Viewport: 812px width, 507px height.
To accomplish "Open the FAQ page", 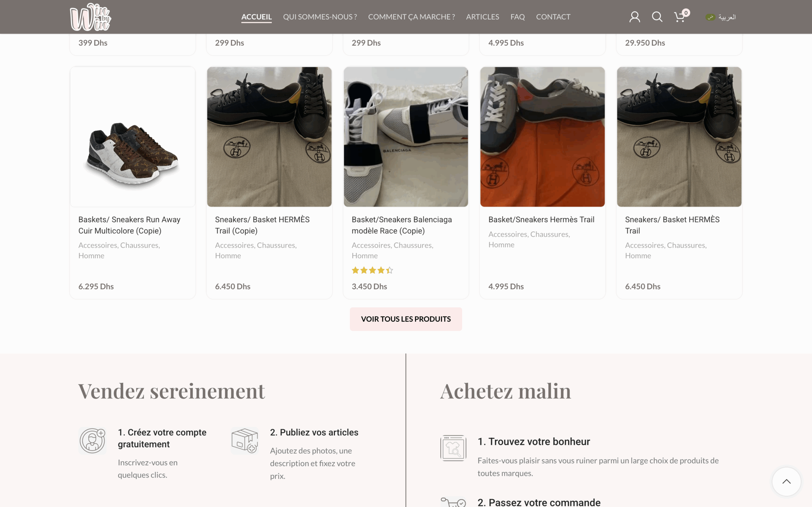I will coord(517,17).
